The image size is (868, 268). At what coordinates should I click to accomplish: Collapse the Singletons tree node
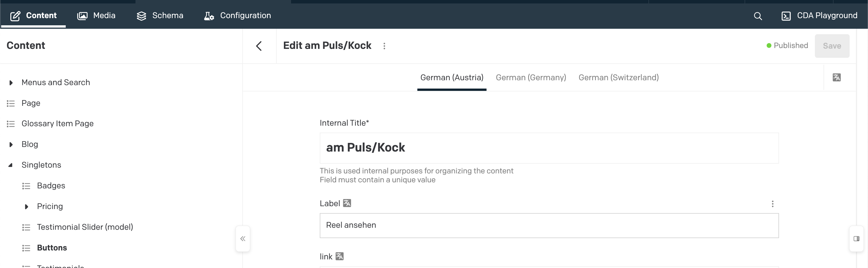(11, 165)
